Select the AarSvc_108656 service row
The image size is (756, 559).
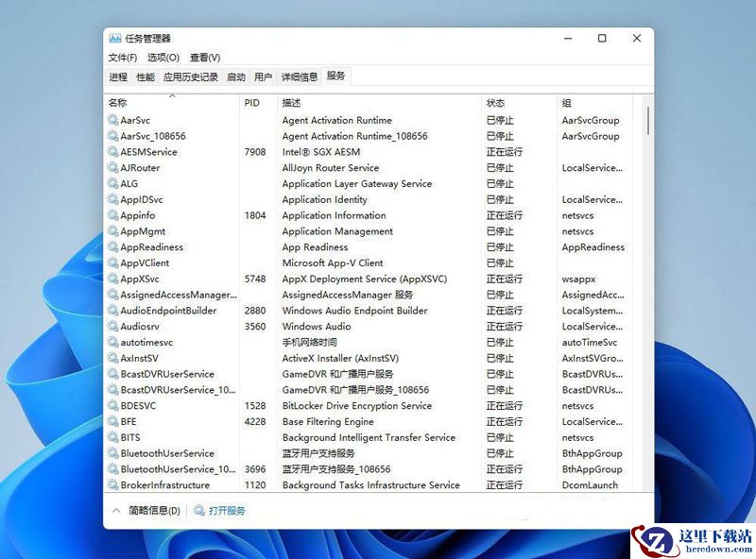tap(369, 136)
